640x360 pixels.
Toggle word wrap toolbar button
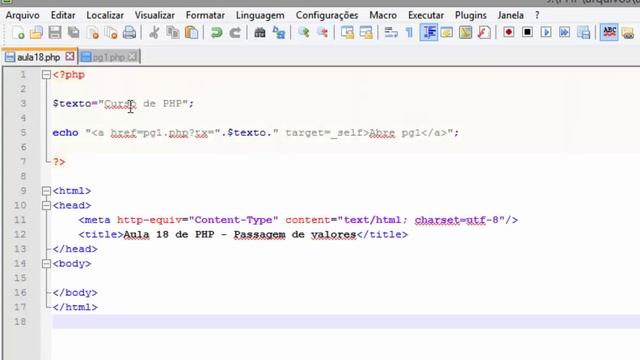391,32
